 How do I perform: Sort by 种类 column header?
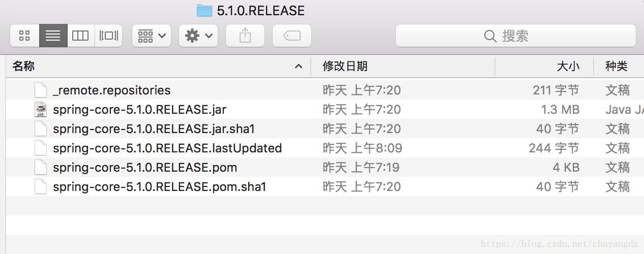[x=617, y=66]
